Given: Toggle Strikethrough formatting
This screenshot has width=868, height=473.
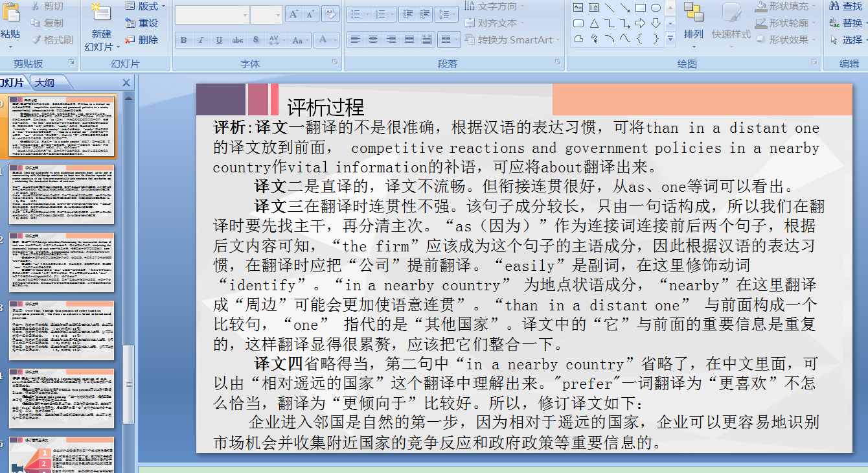Looking at the screenshot, I should [x=238, y=40].
